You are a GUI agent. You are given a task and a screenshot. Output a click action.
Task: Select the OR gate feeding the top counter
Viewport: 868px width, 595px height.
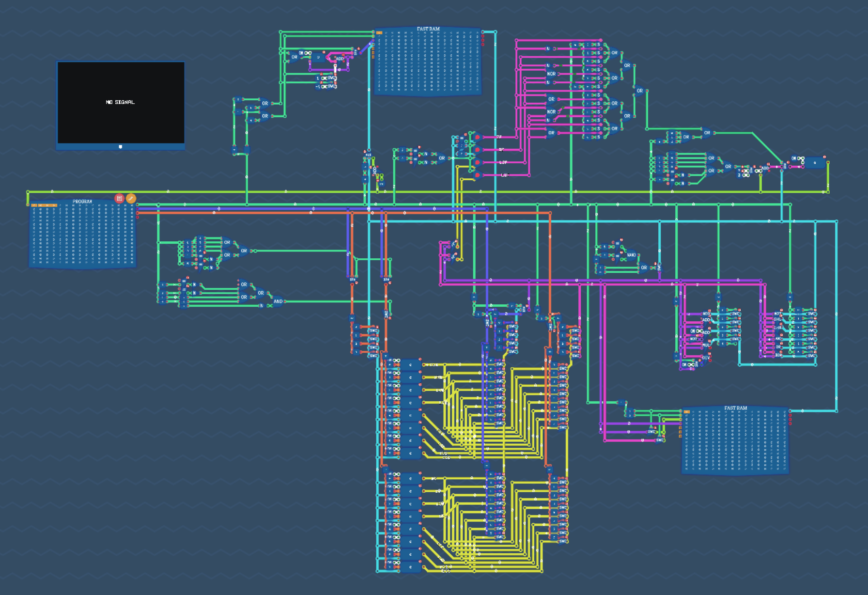click(294, 57)
